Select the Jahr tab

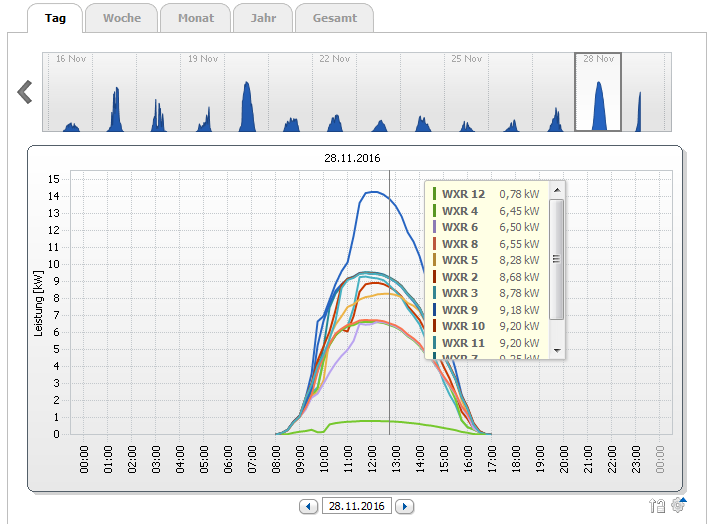click(263, 18)
